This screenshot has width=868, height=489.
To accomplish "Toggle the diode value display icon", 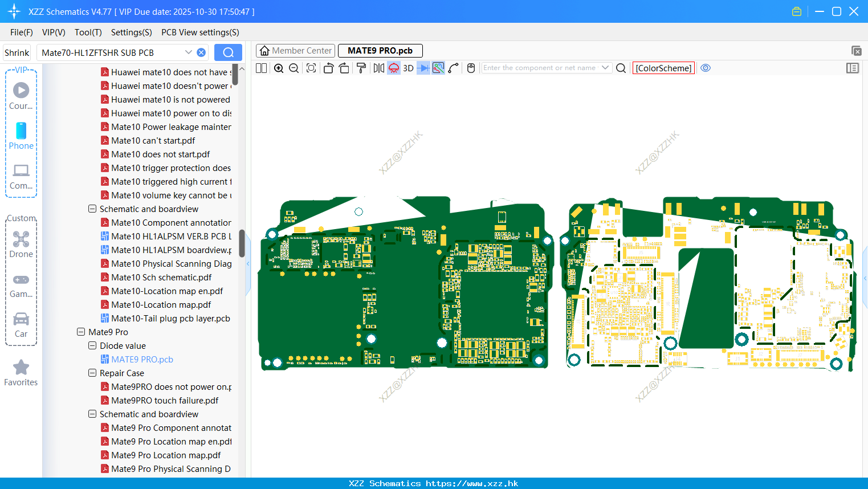I will coord(423,68).
